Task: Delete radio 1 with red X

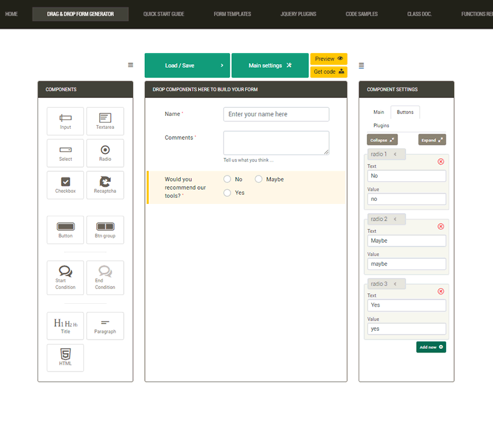Action: tap(441, 161)
